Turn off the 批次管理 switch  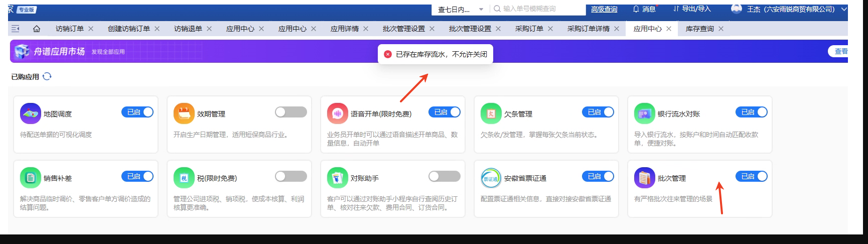pos(751,176)
